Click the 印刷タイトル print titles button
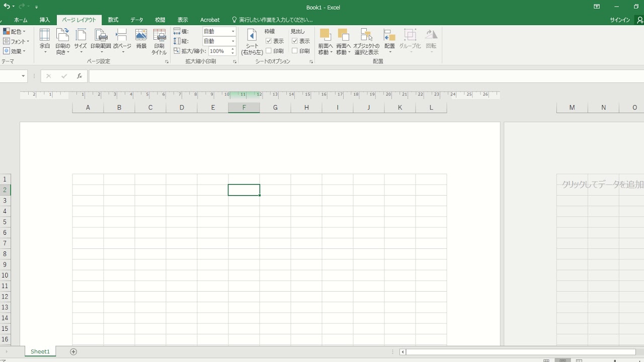The width and height of the screenshot is (644, 362). [159, 41]
